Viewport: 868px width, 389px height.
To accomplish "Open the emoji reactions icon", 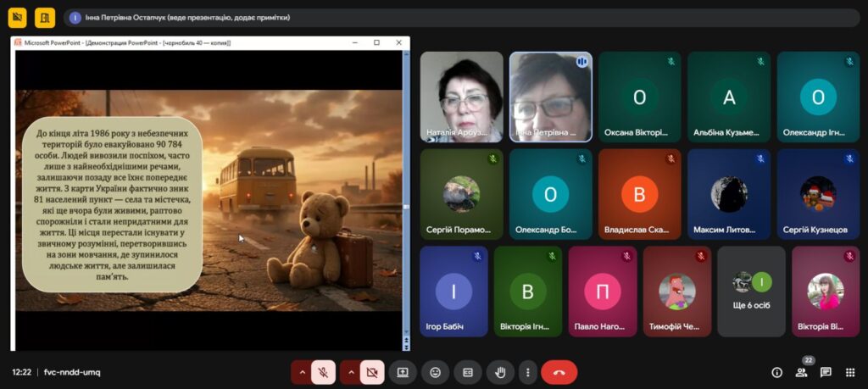I will [x=435, y=372].
